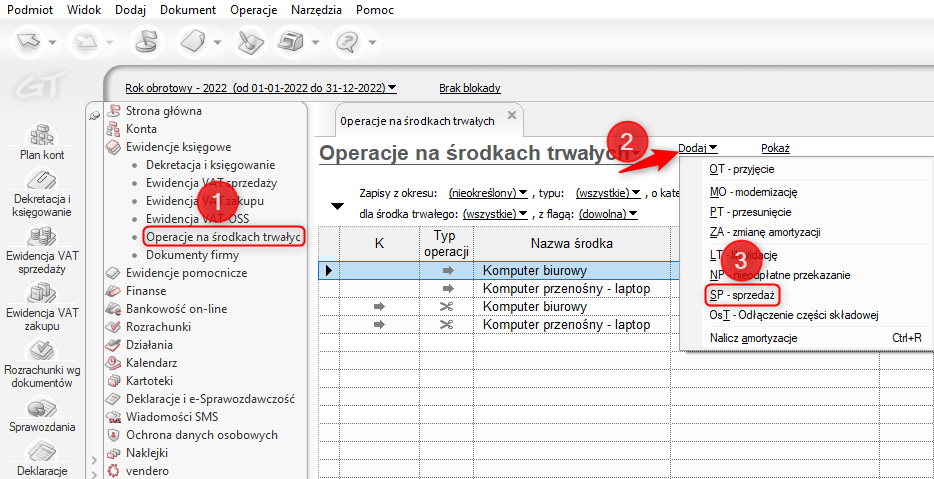Viewport: 934px width, 479px height.
Task: Click the help question mark icon
Action: (346, 42)
